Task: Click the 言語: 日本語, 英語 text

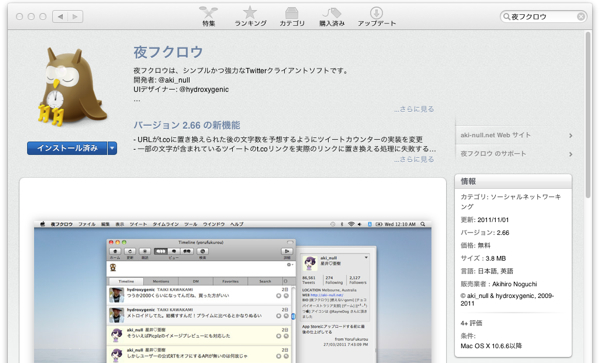Action: pyautogui.click(x=487, y=271)
